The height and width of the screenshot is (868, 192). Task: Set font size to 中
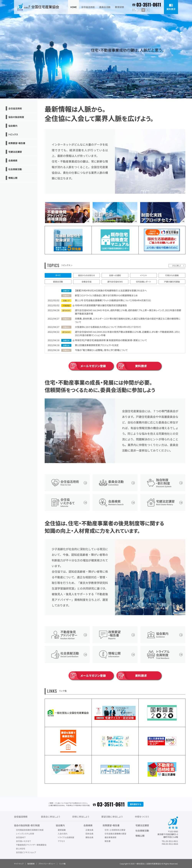tap(143, 10)
